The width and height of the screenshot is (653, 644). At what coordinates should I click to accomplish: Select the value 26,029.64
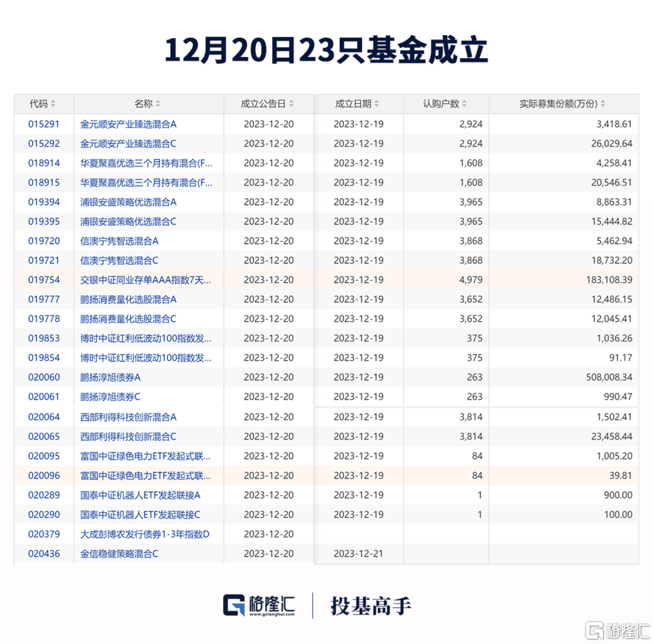coord(611,144)
